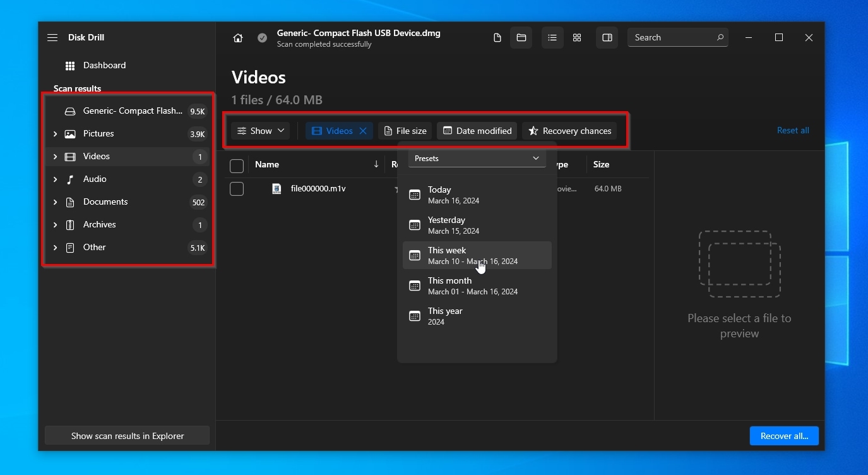Expand the Pictures category
This screenshot has height=475, width=868.
[55, 134]
